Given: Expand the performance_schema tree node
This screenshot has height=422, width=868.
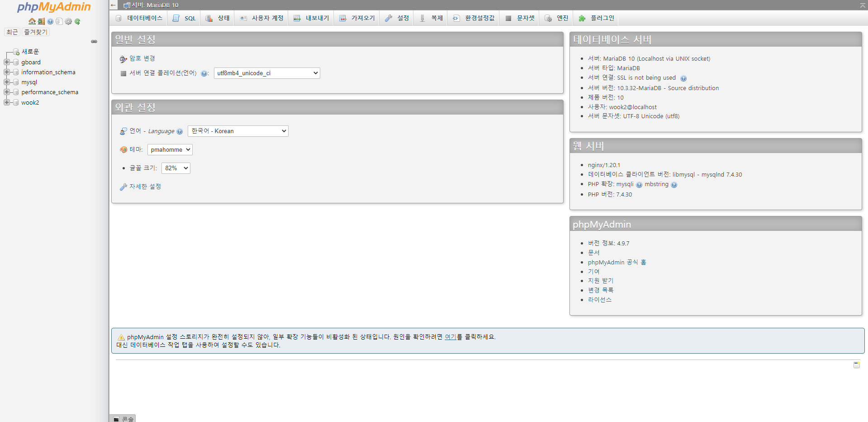Looking at the screenshot, I should pos(7,92).
